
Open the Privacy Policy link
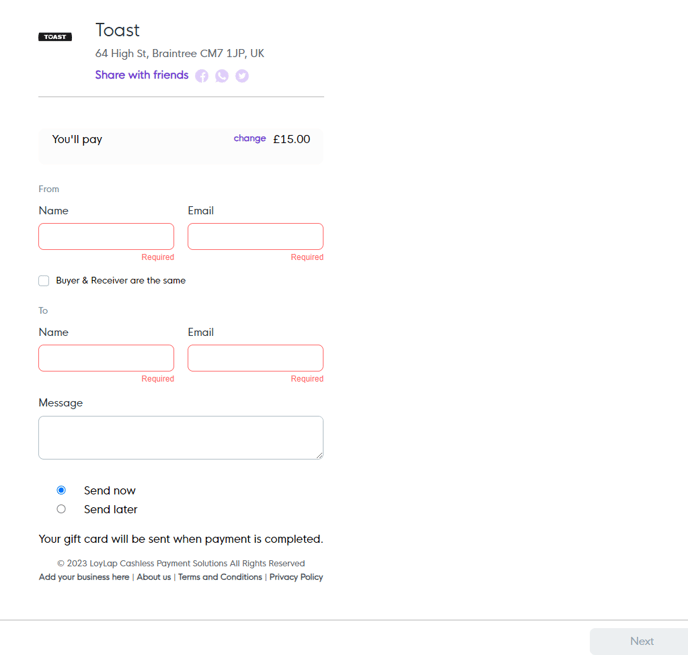tap(296, 577)
